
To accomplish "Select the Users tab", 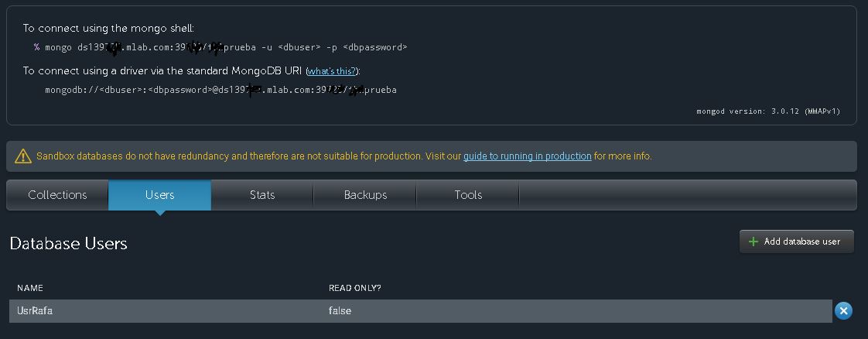I will [x=160, y=195].
